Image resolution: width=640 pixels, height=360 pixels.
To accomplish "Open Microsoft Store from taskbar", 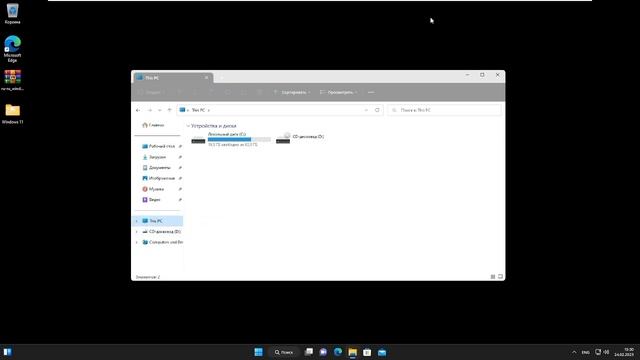I will (x=367, y=352).
